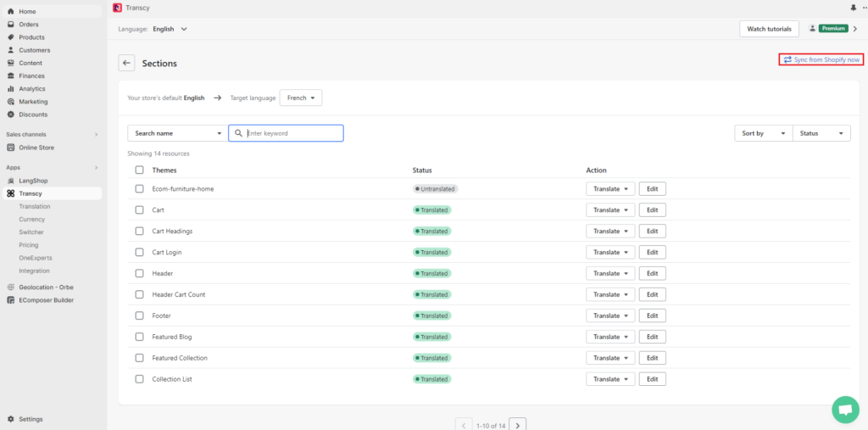
Task: Open the Currency submenu item
Action: point(31,220)
